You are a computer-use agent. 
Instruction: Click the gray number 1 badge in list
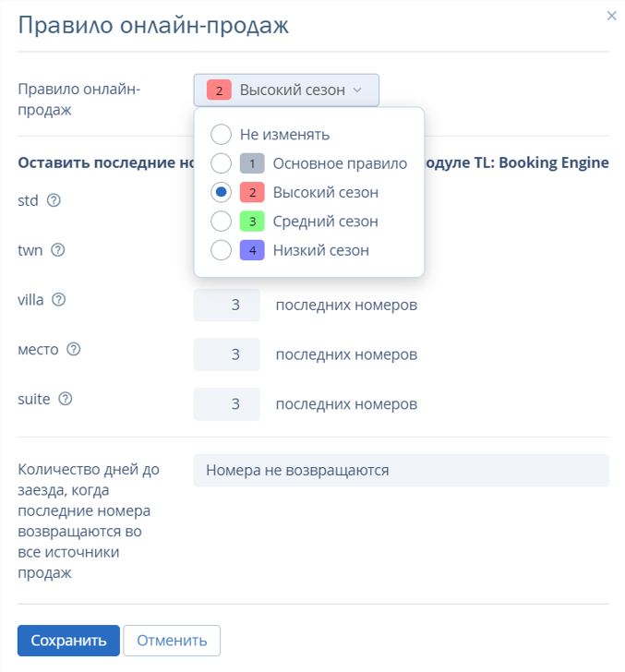[x=252, y=163]
